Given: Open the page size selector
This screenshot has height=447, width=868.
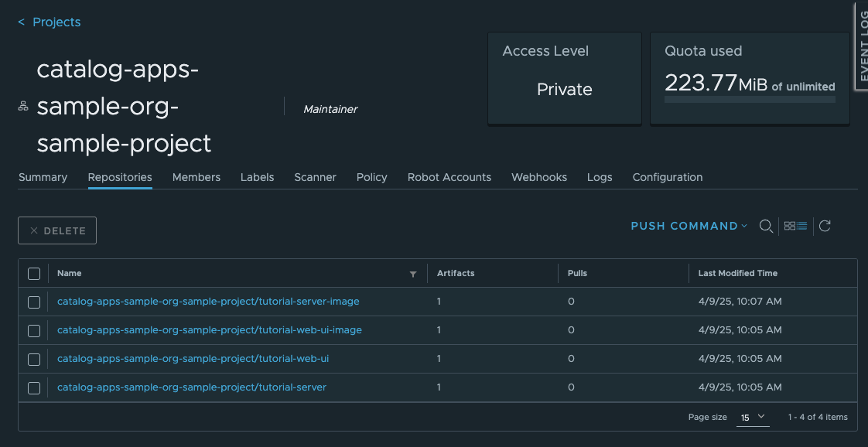Looking at the screenshot, I should [753, 417].
